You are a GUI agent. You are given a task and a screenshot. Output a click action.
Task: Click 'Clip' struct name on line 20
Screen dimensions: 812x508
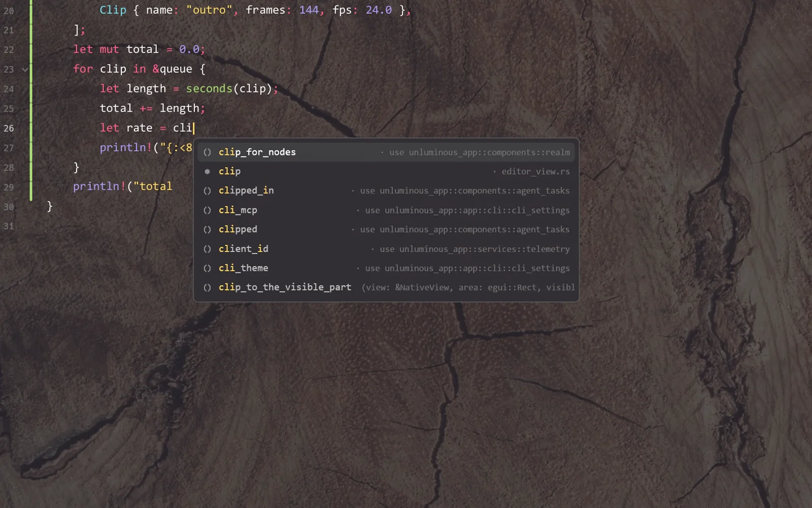coord(113,10)
